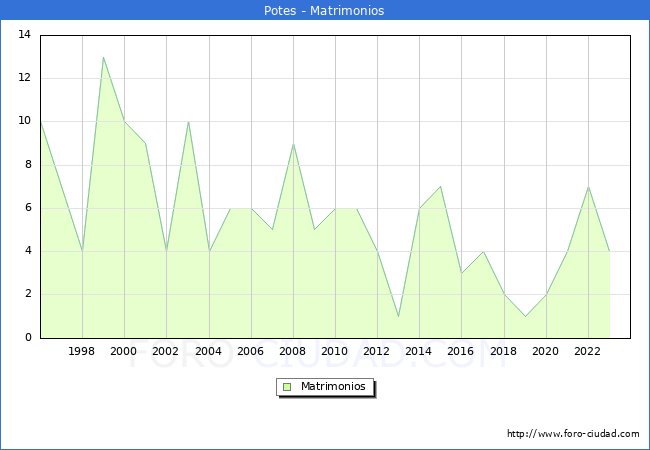The height and width of the screenshot is (450, 650).
Task: Click the 2018 x-axis label
Action: (504, 351)
